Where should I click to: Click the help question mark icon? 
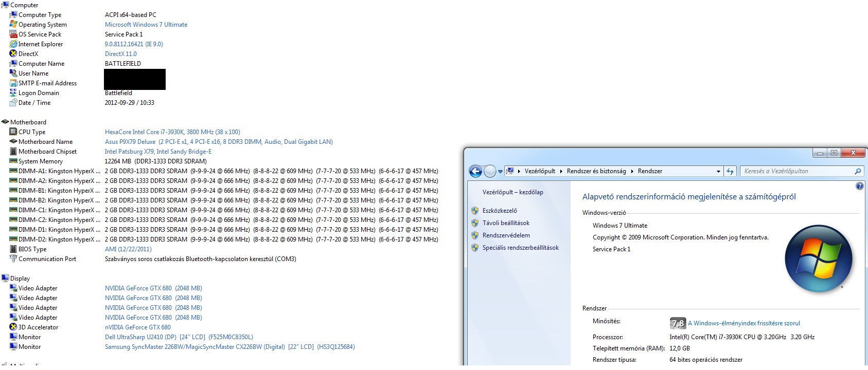coord(859,186)
